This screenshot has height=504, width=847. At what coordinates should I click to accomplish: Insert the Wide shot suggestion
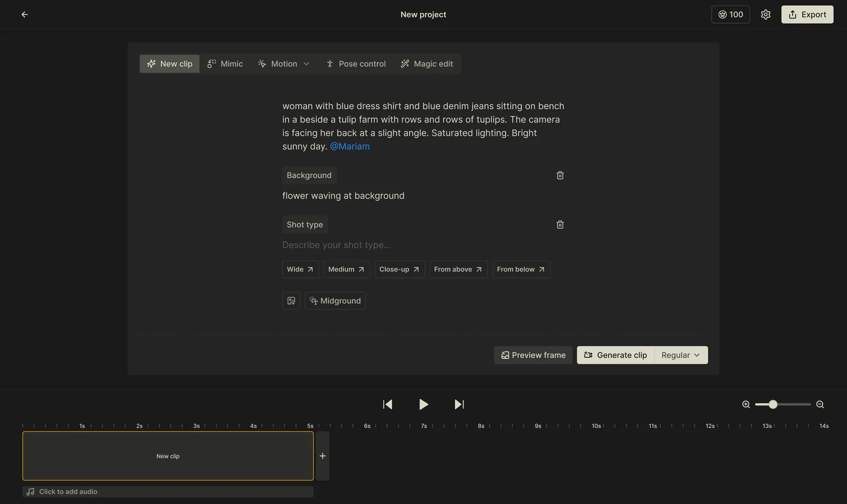pos(300,269)
